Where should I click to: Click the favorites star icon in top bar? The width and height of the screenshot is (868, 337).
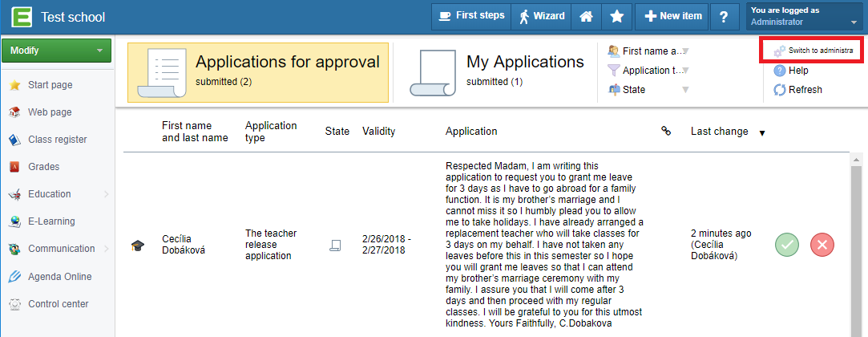pyautogui.click(x=616, y=17)
